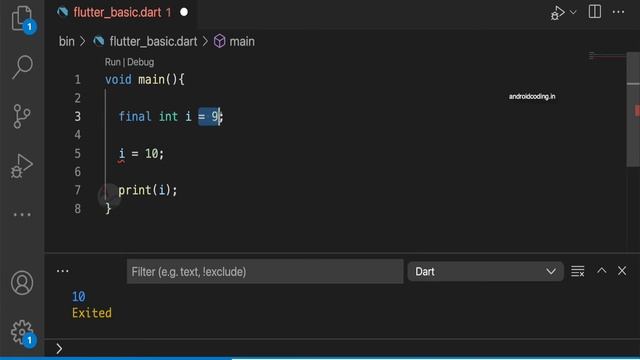This screenshot has width=640, height=360.
Task: Click the Run code lens link
Action: (113, 62)
